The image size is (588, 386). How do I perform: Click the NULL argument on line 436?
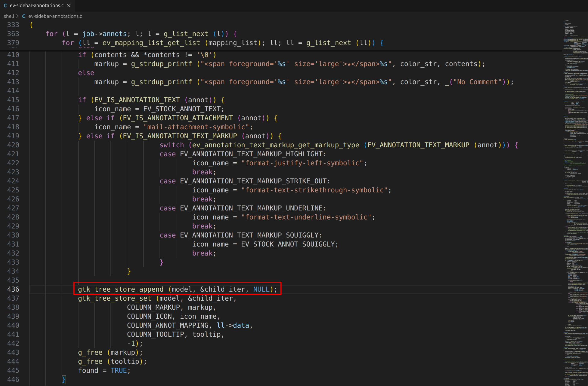261,289
